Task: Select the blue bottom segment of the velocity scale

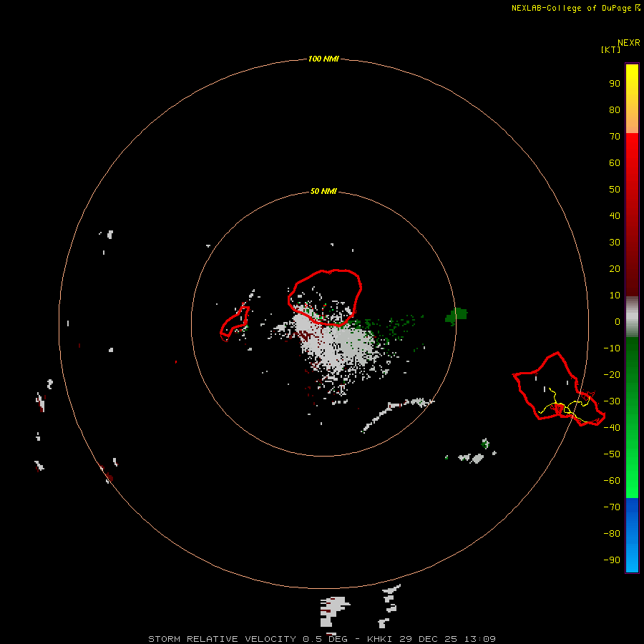Action: coord(632,535)
